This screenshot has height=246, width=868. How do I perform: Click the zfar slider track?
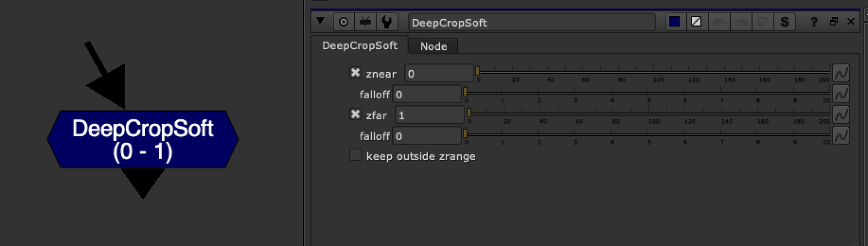[648, 113]
